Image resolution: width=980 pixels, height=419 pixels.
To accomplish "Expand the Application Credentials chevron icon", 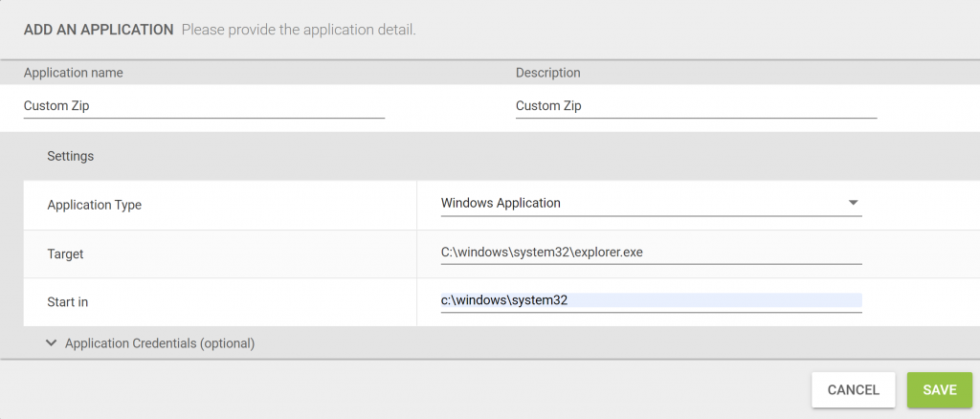I will [52, 342].
